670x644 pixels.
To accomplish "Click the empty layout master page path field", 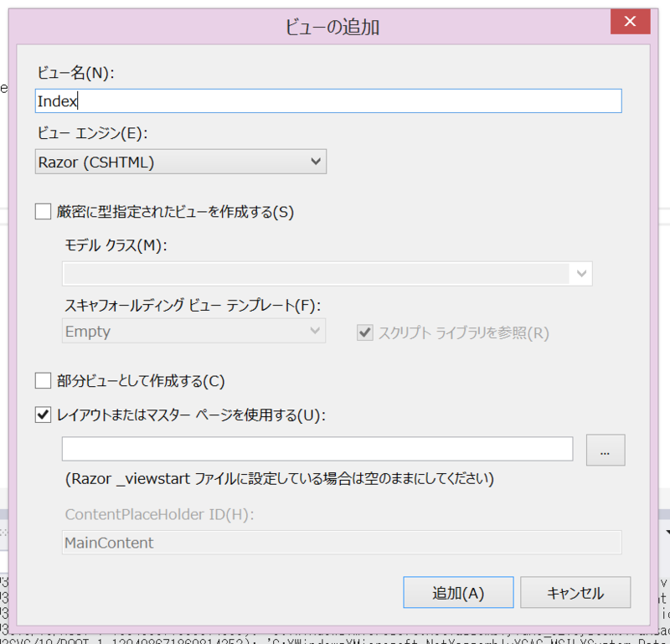I will [317, 450].
